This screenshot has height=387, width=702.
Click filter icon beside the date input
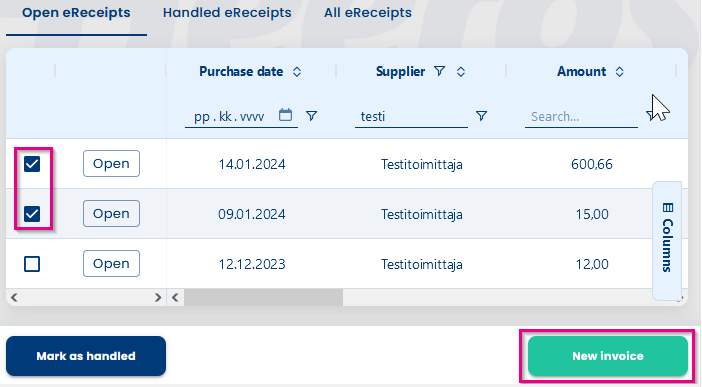312,116
